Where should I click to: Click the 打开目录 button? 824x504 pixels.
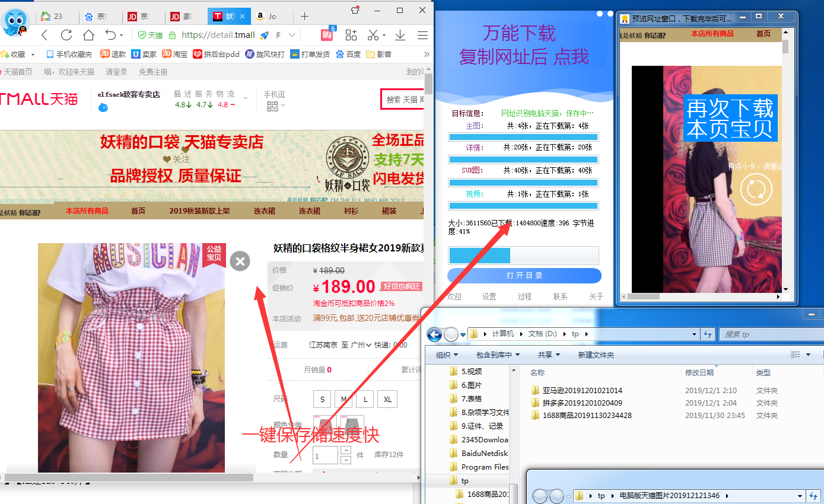(x=524, y=276)
